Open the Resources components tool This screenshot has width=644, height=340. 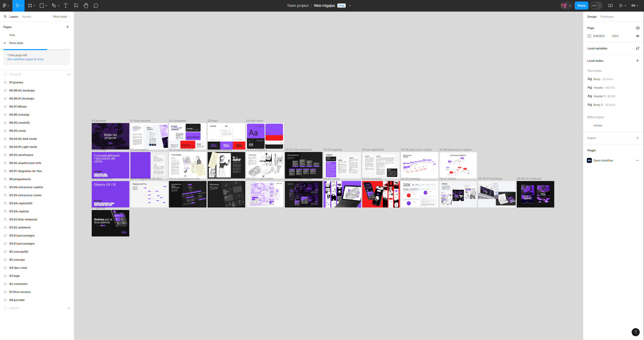76,6
